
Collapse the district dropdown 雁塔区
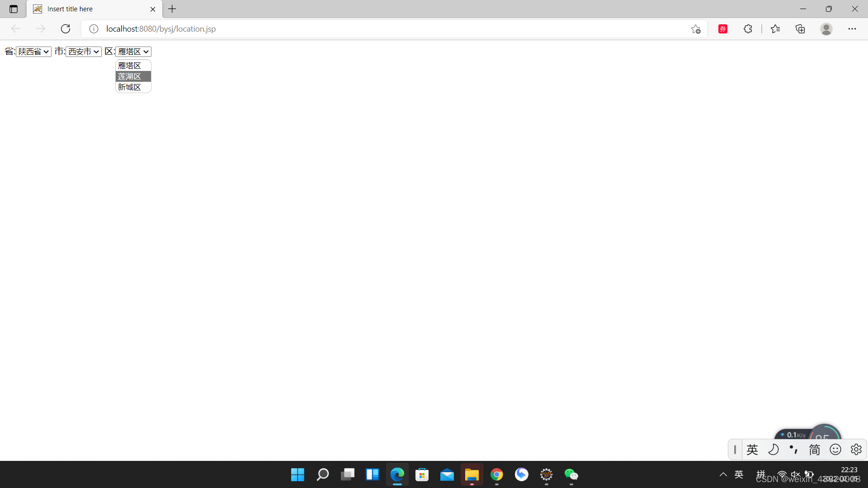coord(133,52)
